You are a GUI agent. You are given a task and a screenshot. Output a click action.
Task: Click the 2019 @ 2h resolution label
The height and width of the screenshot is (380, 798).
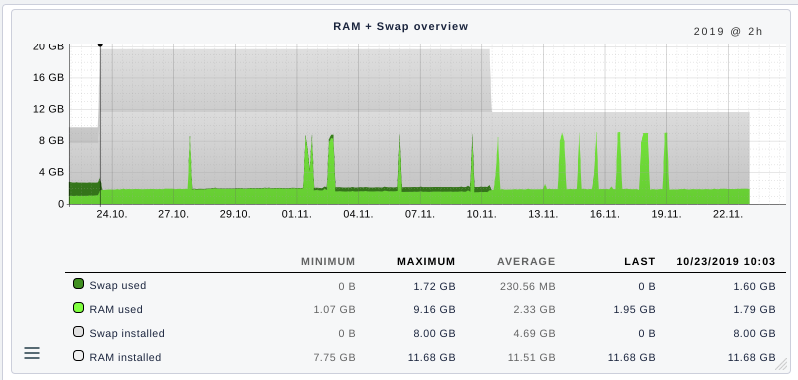click(728, 32)
